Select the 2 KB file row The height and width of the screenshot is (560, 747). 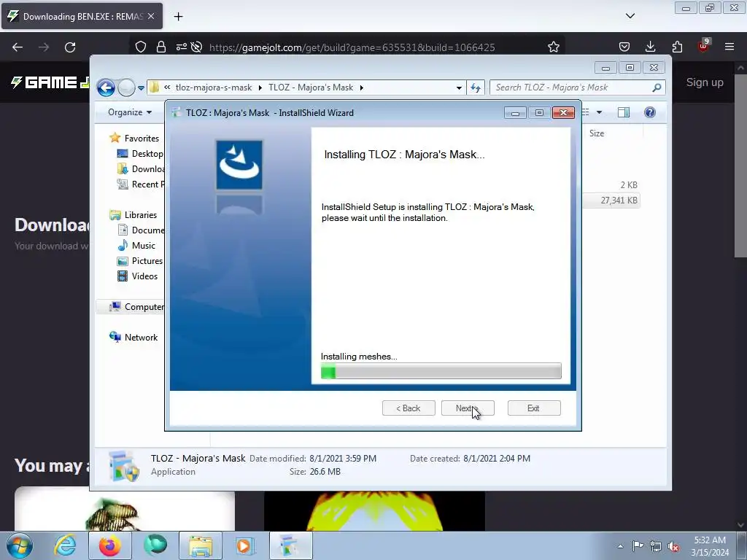click(x=612, y=184)
